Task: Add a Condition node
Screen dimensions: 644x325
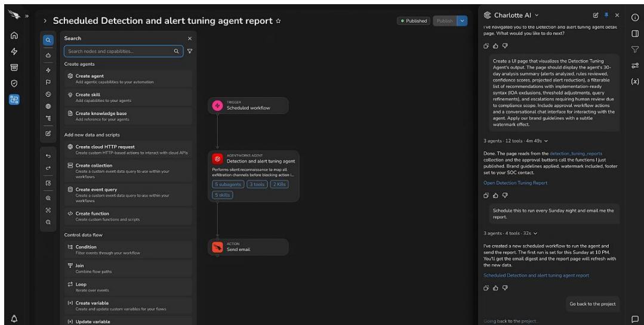Action: [x=128, y=249]
